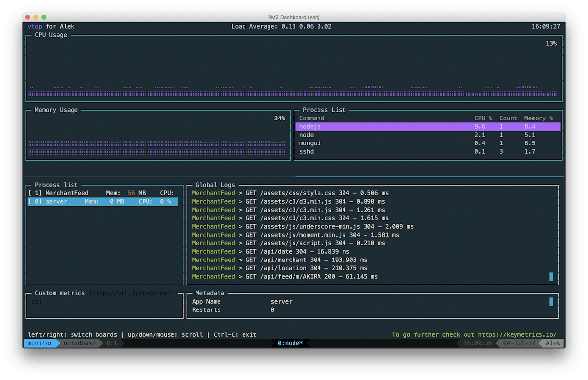Click the Global Logs scrollbar indicator
This screenshot has height=380, width=588.
tap(552, 276)
